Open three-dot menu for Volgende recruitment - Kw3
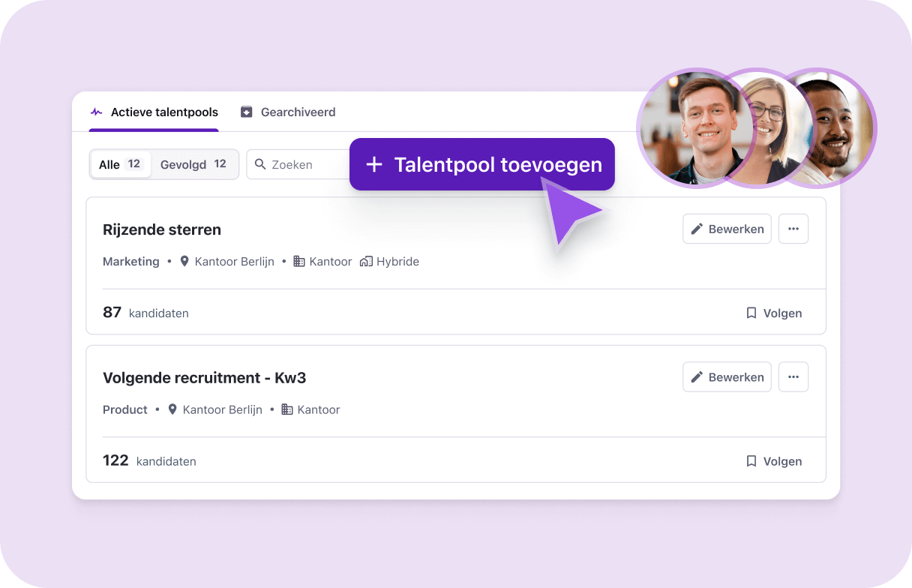Viewport: 912px width, 588px height. coord(793,377)
